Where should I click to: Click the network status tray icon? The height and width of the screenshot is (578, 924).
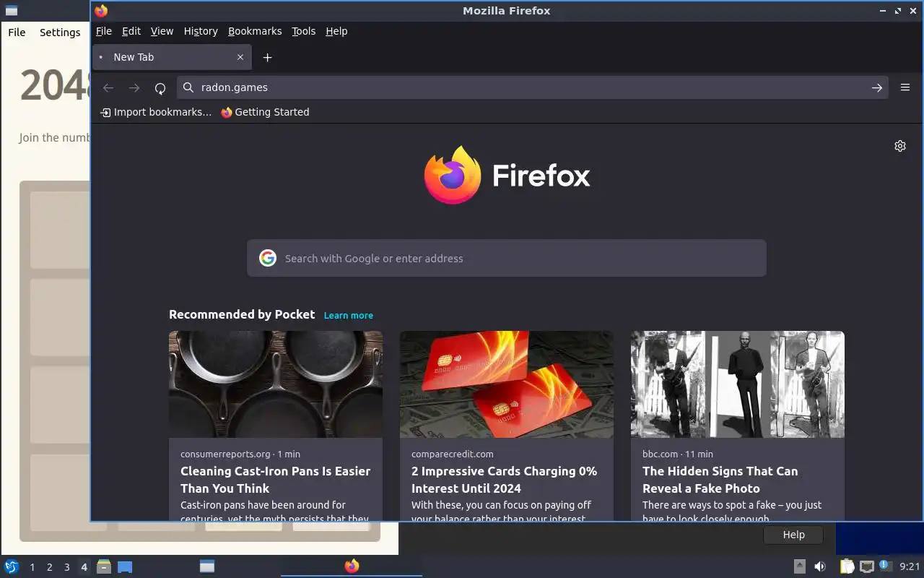click(867, 566)
